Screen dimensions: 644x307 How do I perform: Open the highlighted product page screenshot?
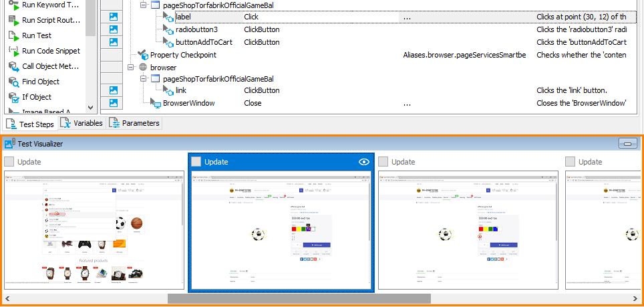[281, 230]
